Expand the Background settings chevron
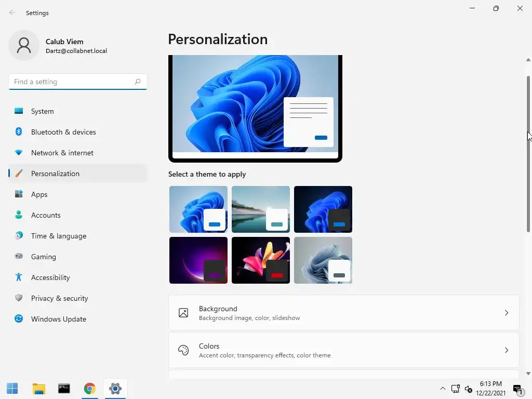 (506, 312)
